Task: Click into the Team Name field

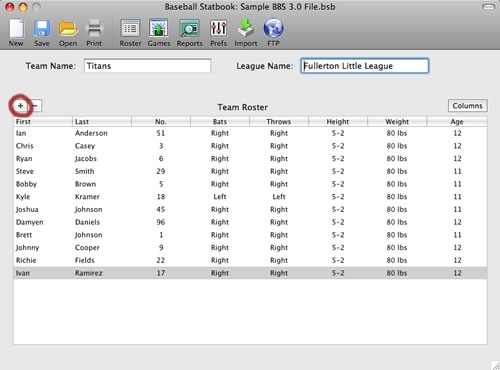Action: coord(147,66)
